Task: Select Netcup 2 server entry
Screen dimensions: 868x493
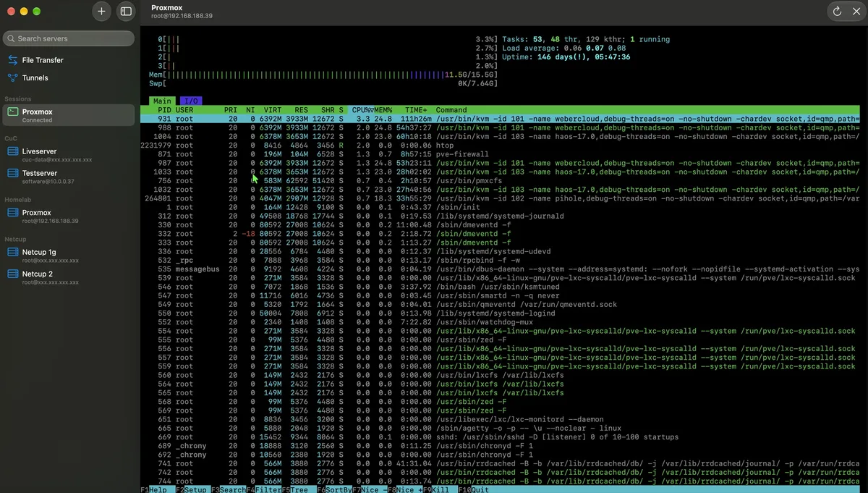Action: [69, 277]
